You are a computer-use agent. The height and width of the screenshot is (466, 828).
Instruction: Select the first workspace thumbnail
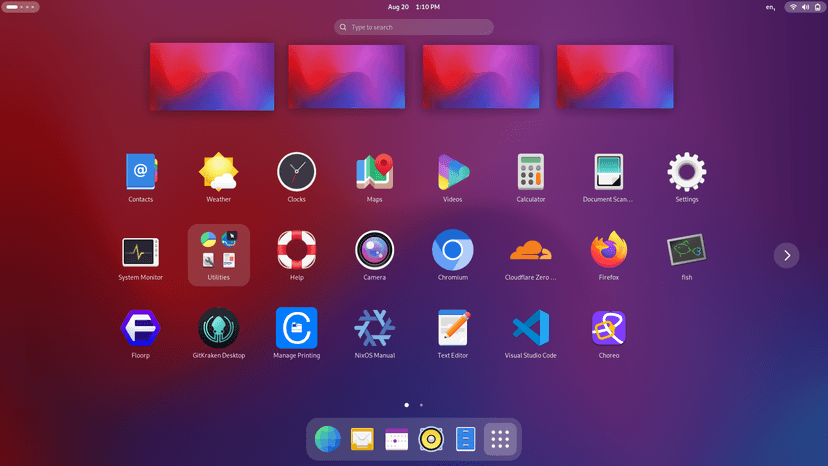pos(212,76)
